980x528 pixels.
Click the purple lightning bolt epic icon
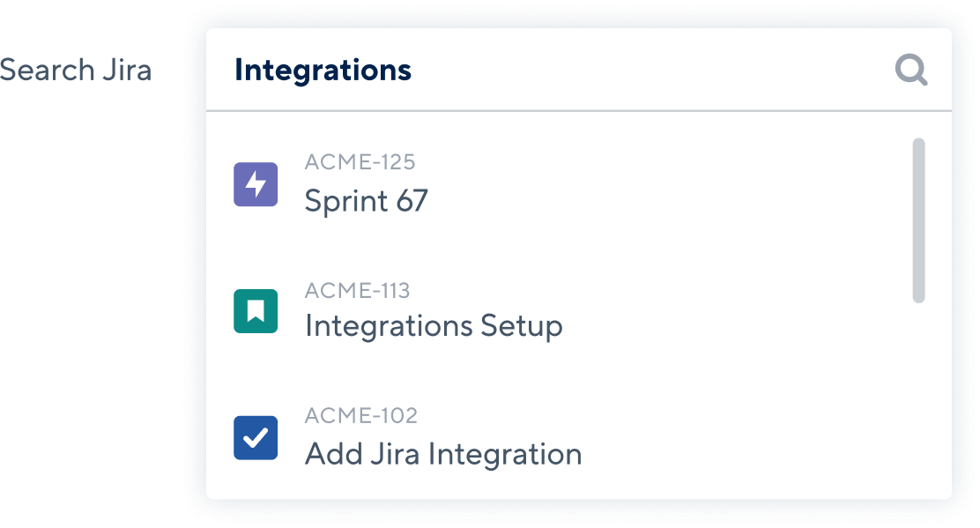(x=256, y=184)
